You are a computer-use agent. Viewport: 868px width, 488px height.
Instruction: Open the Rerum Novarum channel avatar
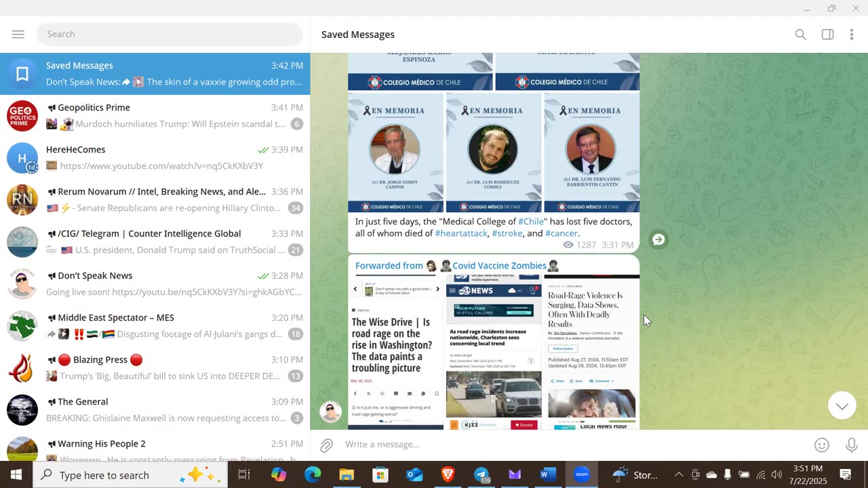click(22, 200)
